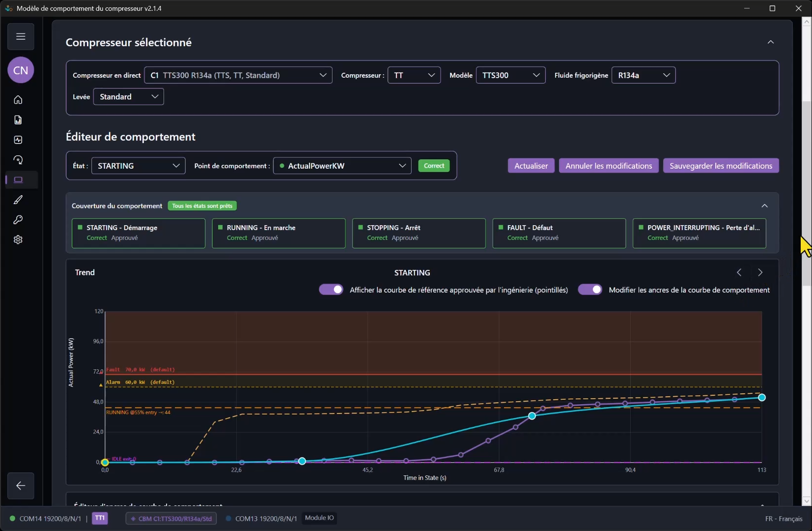Click the CN user avatar

tap(21, 70)
